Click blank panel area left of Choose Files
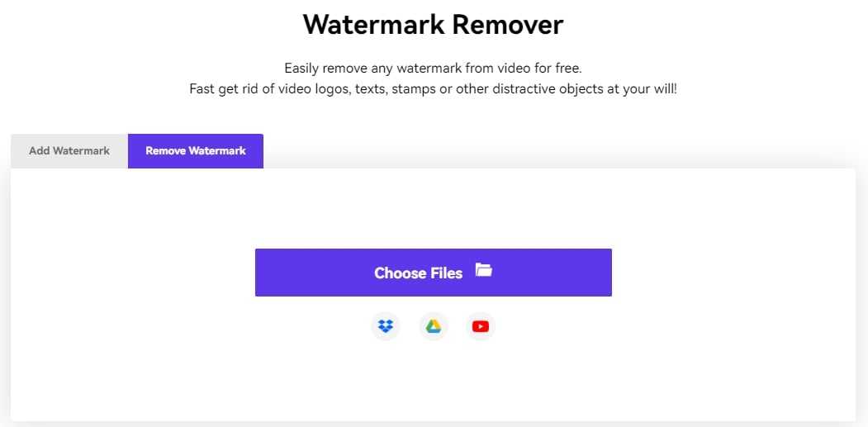Screen dimensions: 868x427 coord(132,273)
